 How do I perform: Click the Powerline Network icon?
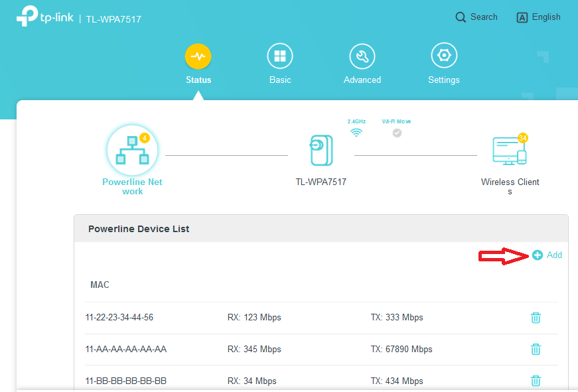[131, 149]
